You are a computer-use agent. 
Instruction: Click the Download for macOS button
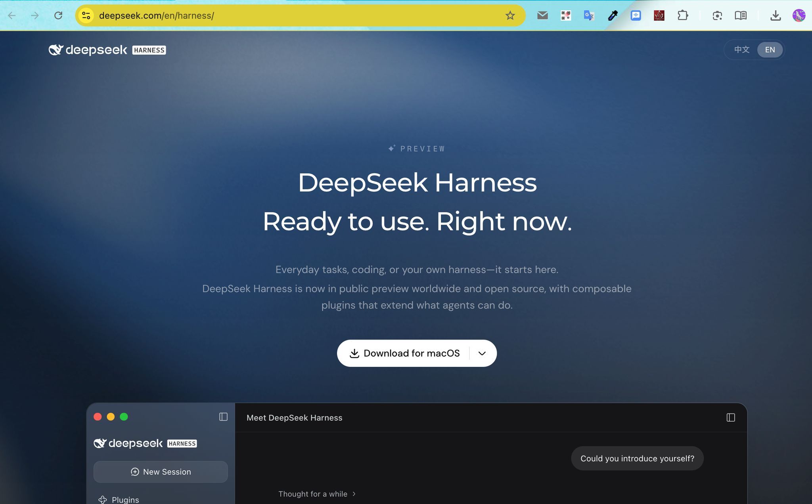(404, 353)
